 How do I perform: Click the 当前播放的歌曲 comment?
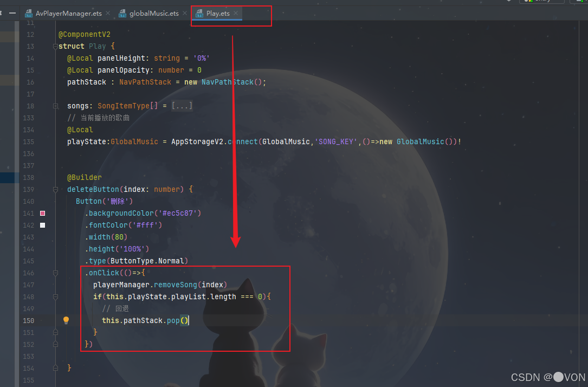(x=98, y=118)
